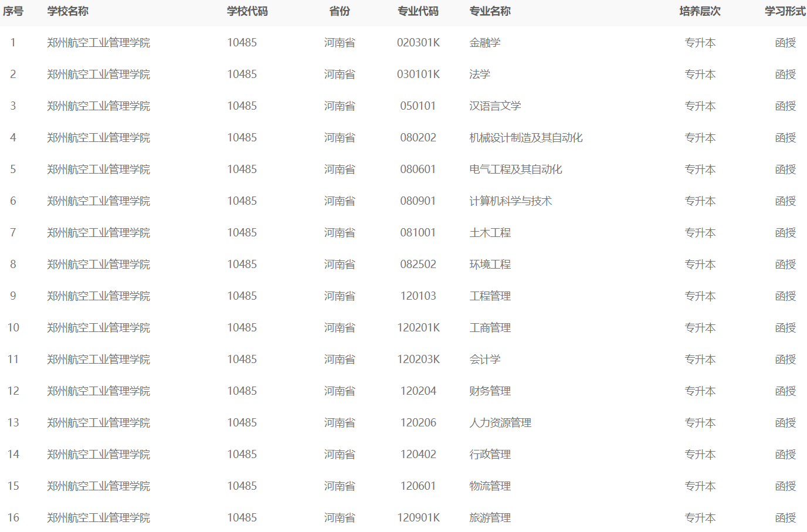
Task: Select the major name 工商管理
Action: pos(490,328)
